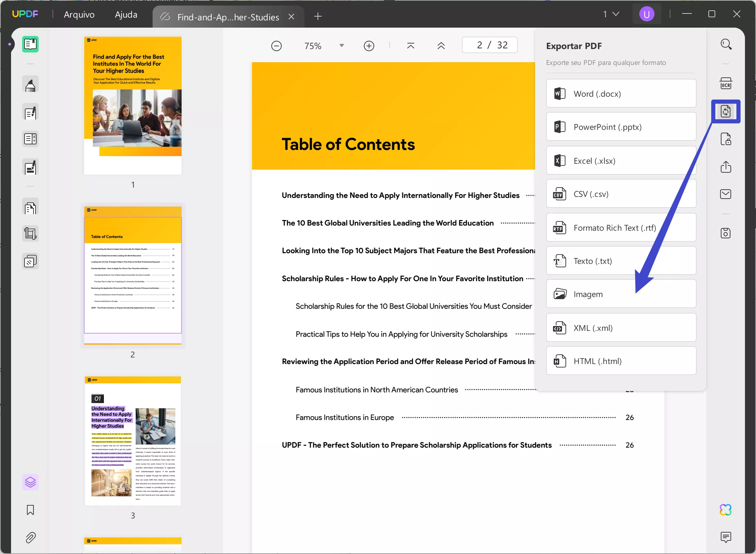The height and width of the screenshot is (554, 756).
Task: Toggle to first page navigation
Action: tap(411, 45)
